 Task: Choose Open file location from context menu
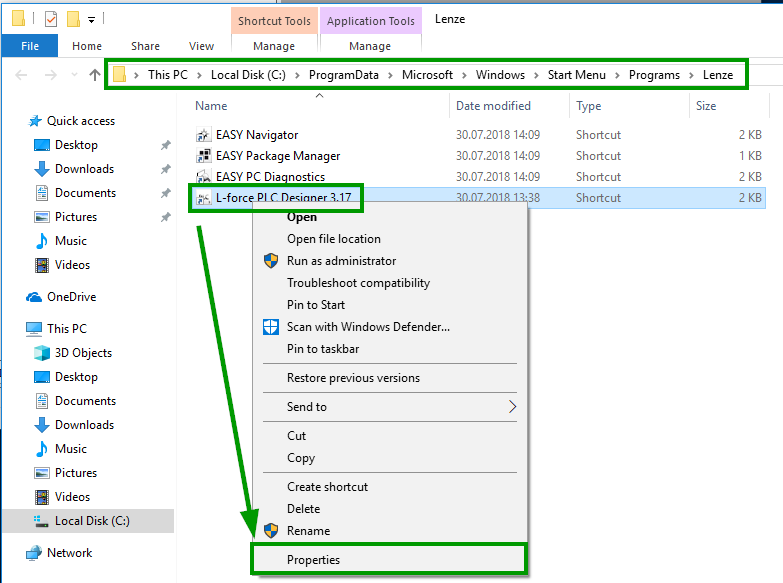pyautogui.click(x=333, y=239)
